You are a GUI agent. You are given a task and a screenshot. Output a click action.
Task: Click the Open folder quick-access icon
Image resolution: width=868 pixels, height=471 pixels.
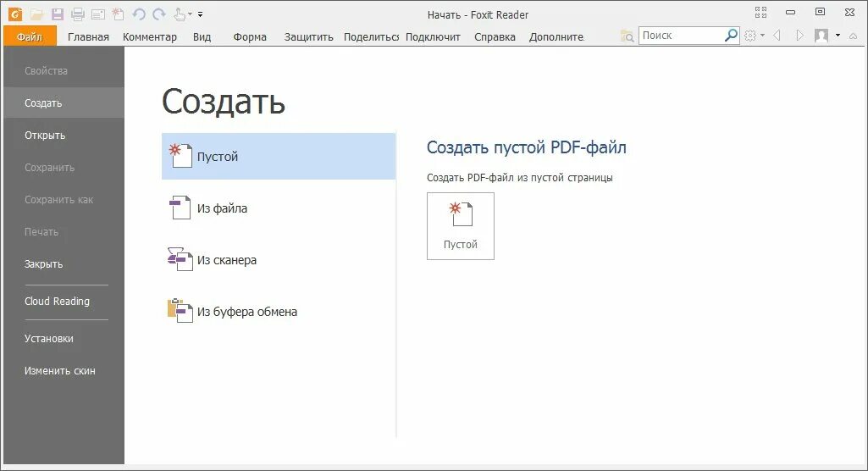[37, 14]
